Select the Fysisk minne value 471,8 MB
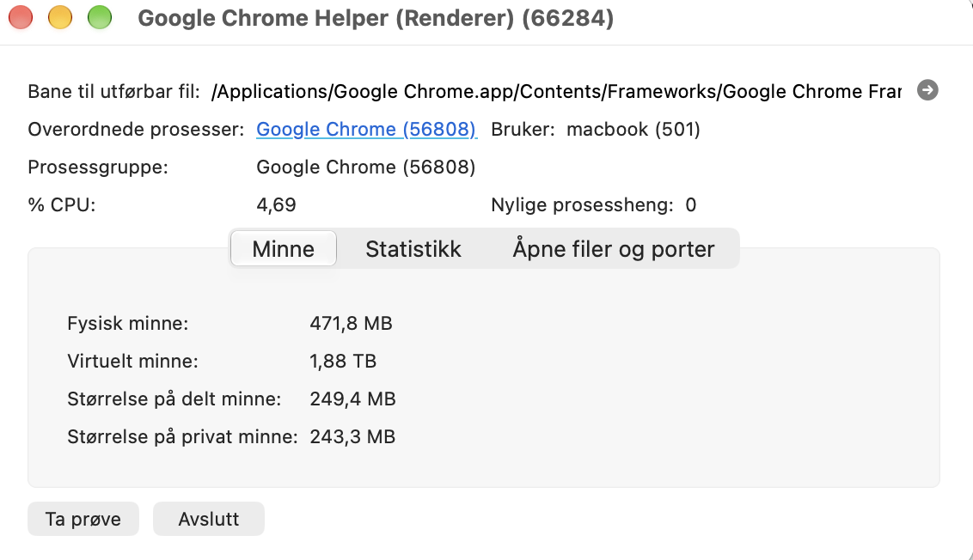 (x=352, y=323)
